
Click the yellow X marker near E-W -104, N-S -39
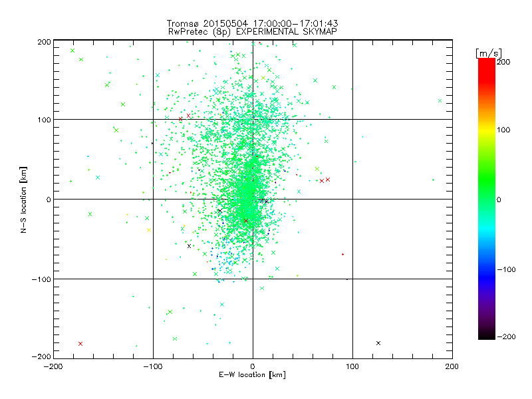click(149, 230)
